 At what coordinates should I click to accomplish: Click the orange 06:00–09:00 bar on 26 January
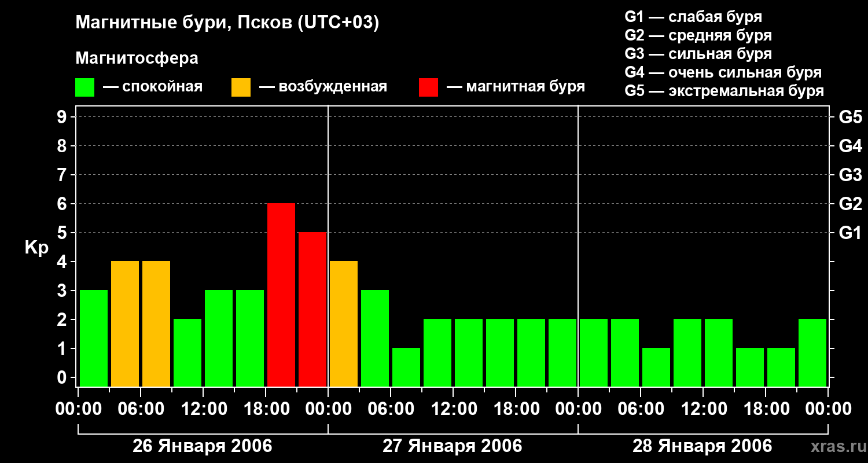click(x=156, y=324)
